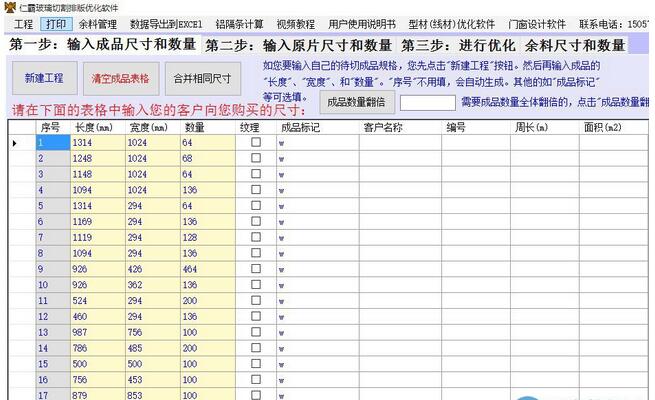Click the 宽度(mm) column header
This screenshot has width=655, height=400.
coord(152,127)
